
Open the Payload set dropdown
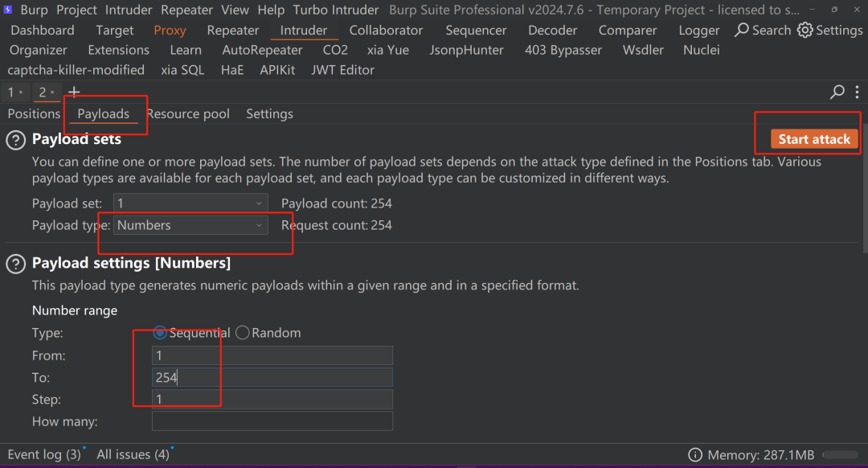click(x=190, y=203)
